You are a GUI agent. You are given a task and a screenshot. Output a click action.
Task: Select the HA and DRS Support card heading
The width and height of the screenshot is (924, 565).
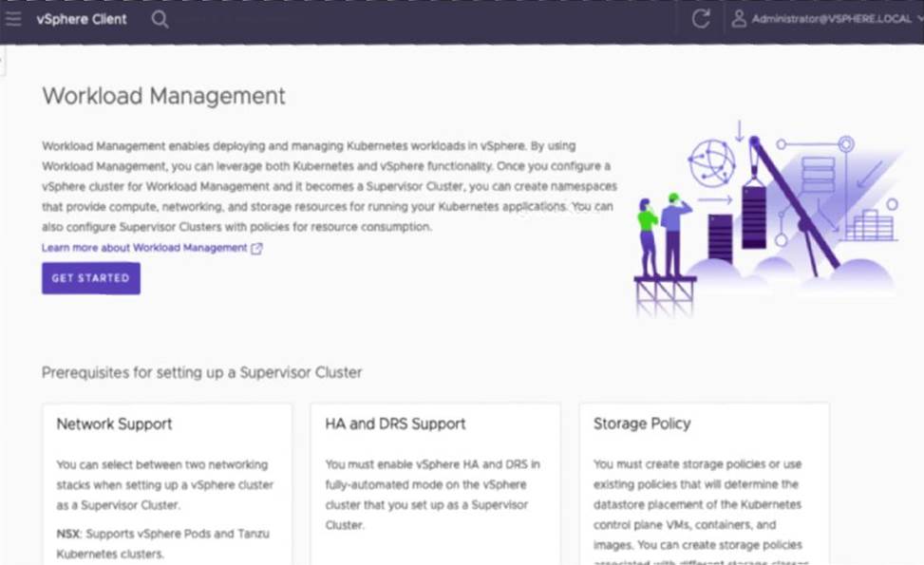[395, 424]
